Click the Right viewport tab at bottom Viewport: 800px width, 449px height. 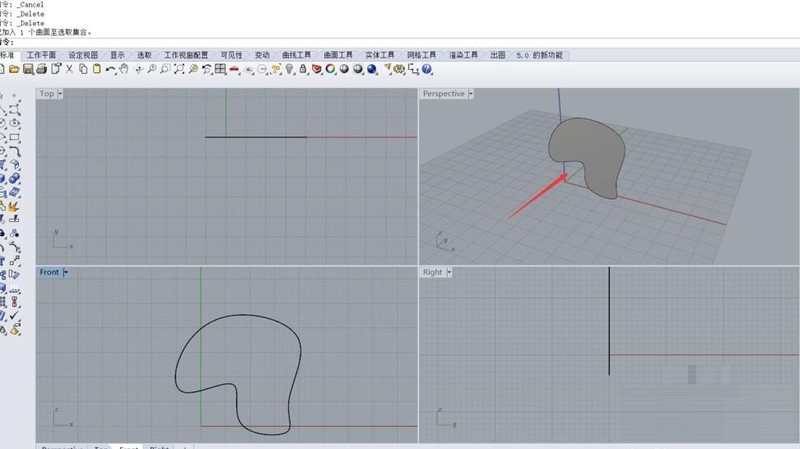pyautogui.click(x=159, y=447)
